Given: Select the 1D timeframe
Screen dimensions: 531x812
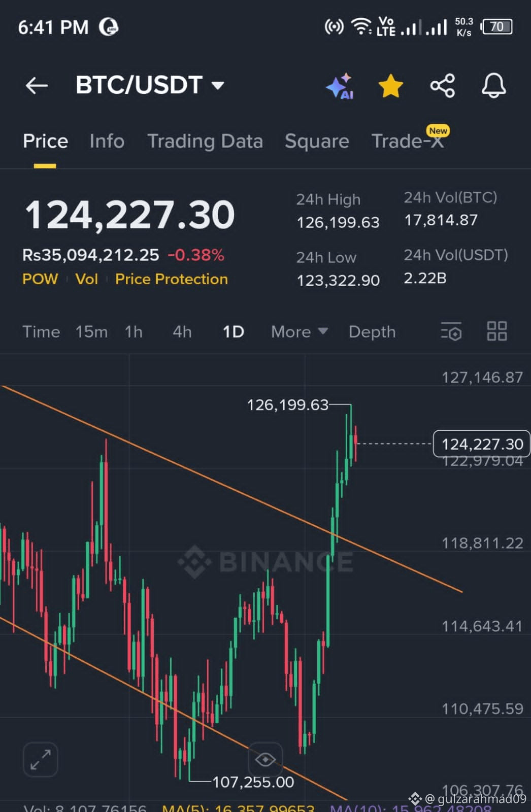Looking at the screenshot, I should point(234,332).
